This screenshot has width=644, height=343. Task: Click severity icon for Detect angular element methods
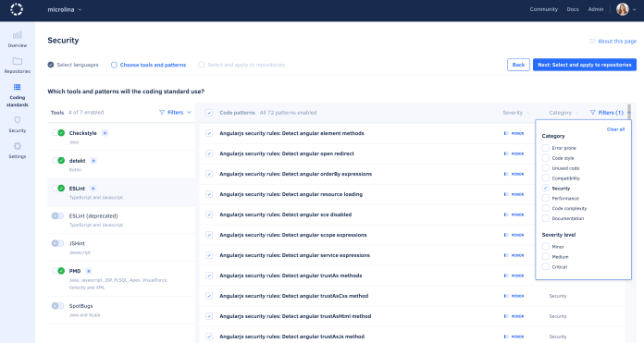[506, 133]
